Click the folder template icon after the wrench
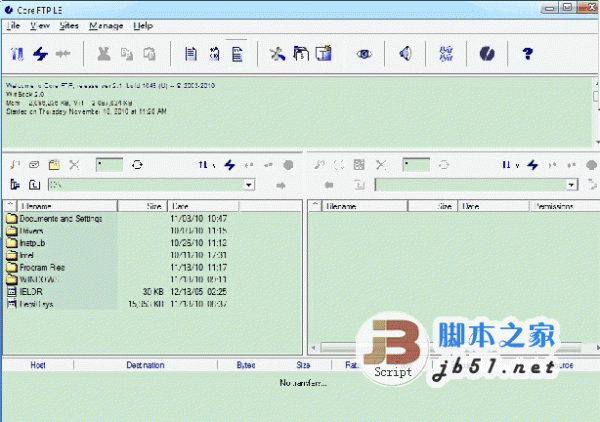 tap(301, 54)
